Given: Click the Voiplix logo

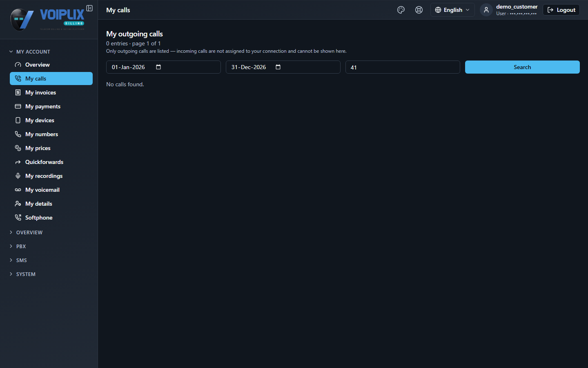Looking at the screenshot, I should click(47, 19).
